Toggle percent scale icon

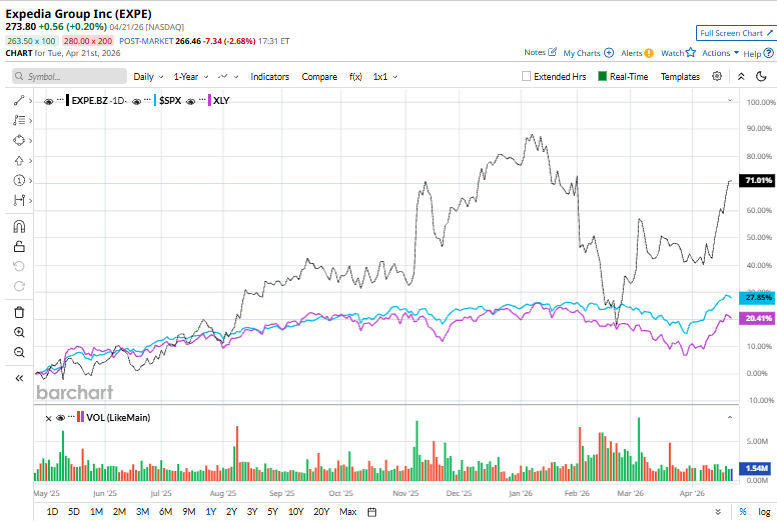(x=743, y=512)
